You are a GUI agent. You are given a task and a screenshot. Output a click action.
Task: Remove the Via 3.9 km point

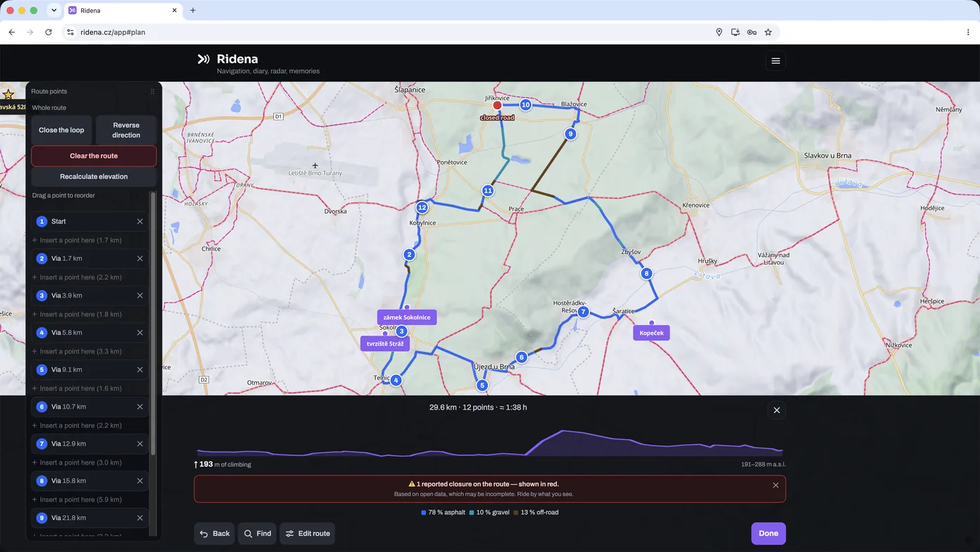[140, 296]
